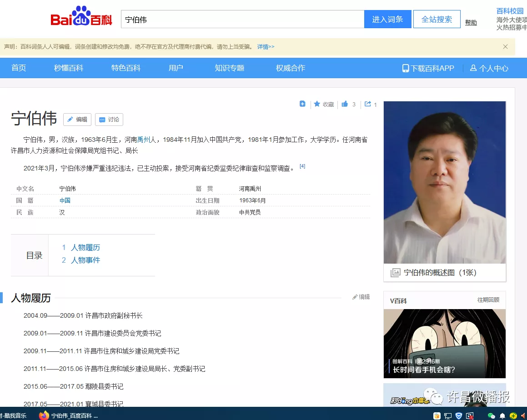
Task: Click the star 收藏 favorite icon
Action: pyautogui.click(x=317, y=104)
